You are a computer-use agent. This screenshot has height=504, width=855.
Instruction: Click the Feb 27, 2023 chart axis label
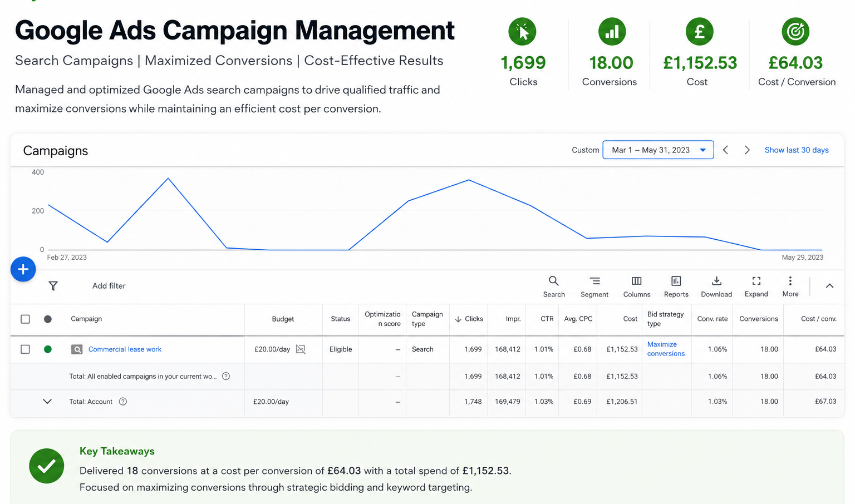coord(67,258)
